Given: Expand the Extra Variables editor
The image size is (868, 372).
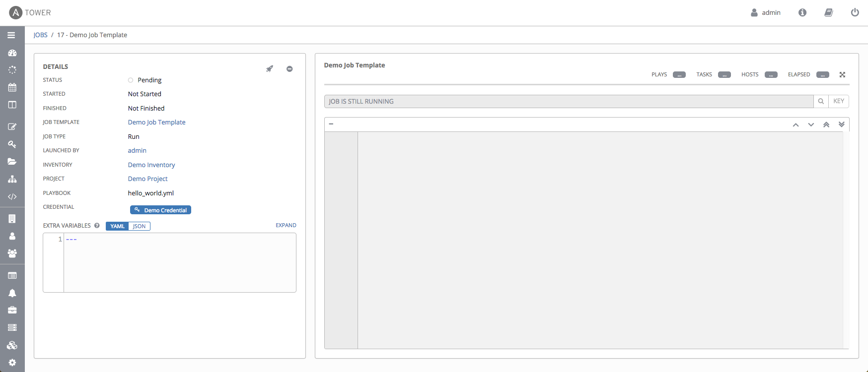Looking at the screenshot, I should [286, 225].
